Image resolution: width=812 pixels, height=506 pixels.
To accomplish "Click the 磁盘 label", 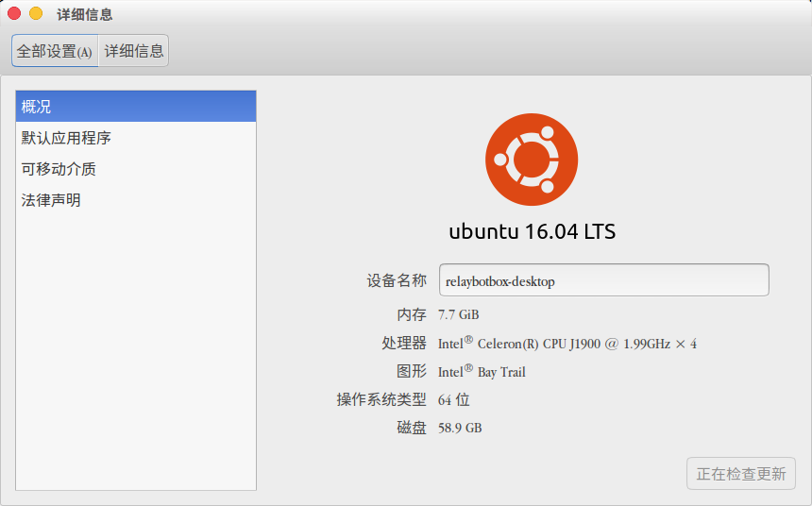I will [x=412, y=428].
